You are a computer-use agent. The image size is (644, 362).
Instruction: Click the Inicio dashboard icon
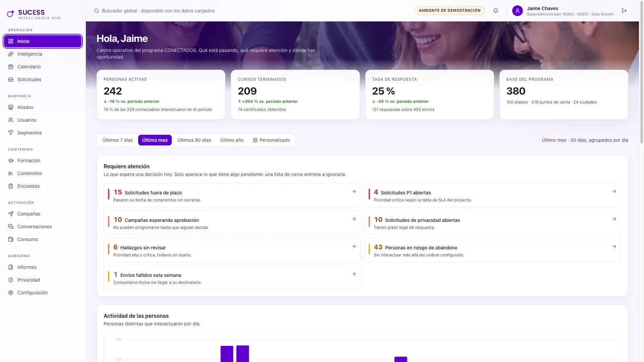coord(11,41)
